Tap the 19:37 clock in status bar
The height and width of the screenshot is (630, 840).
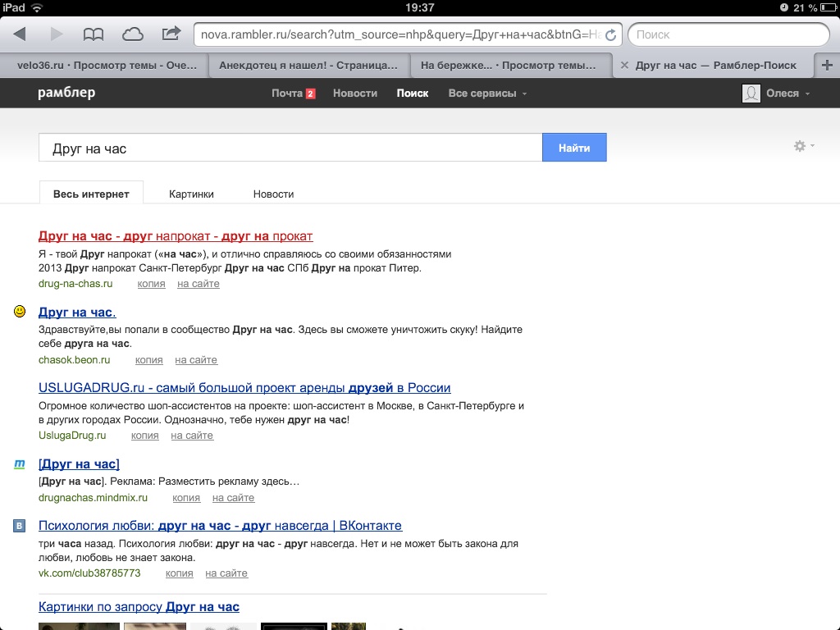coord(420,7)
